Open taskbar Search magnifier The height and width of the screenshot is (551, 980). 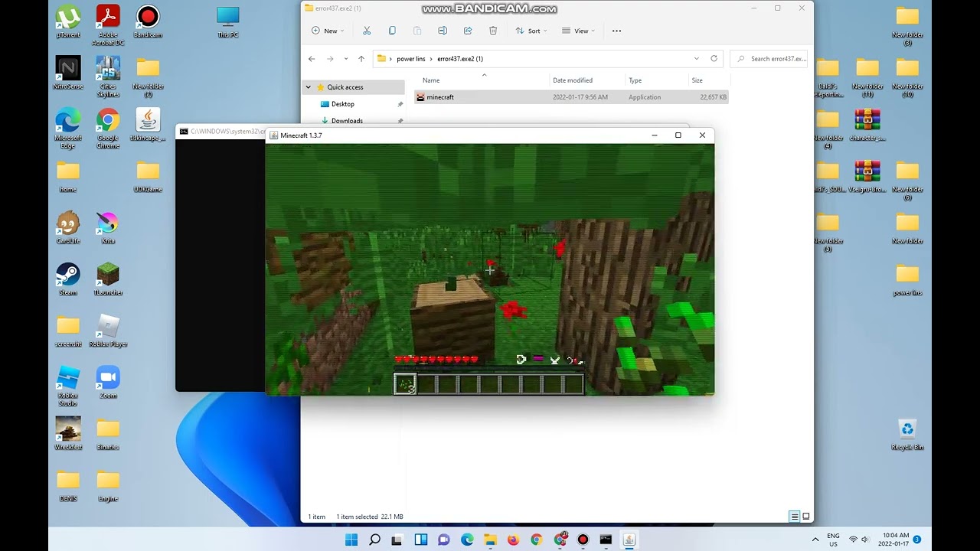pyautogui.click(x=374, y=540)
